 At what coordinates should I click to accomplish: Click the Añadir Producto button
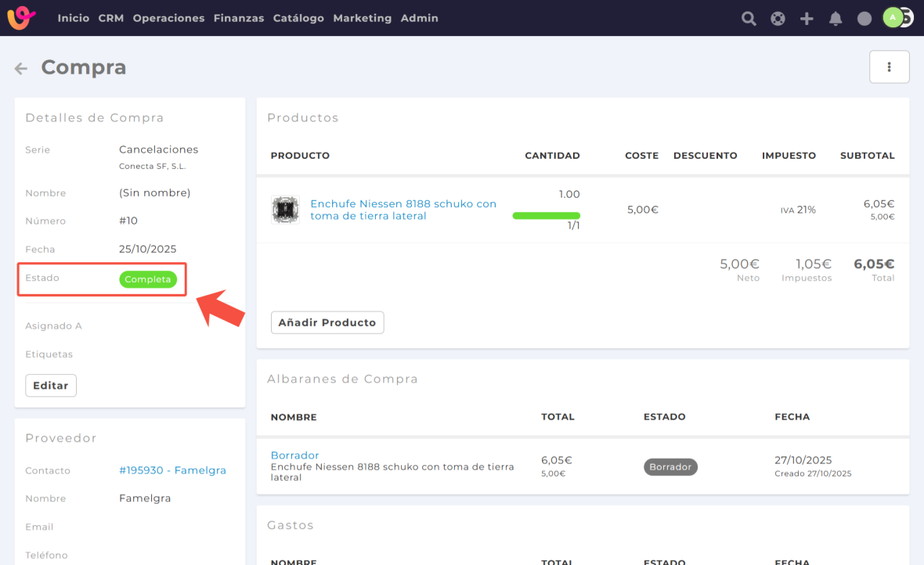tap(327, 322)
